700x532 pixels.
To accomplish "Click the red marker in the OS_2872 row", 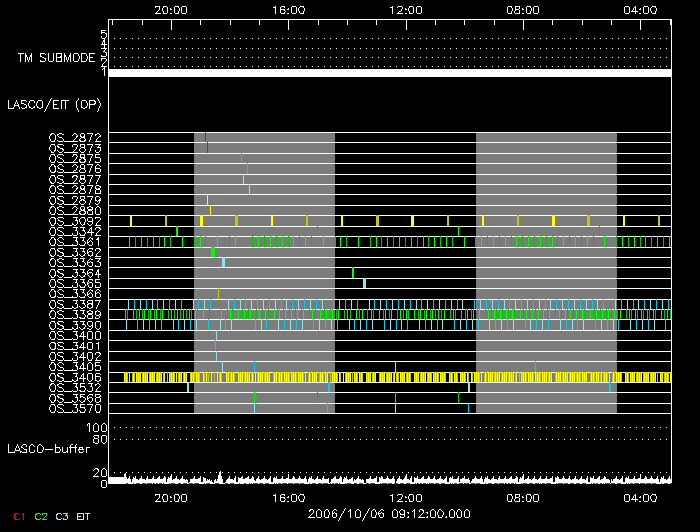I will coord(205,137).
